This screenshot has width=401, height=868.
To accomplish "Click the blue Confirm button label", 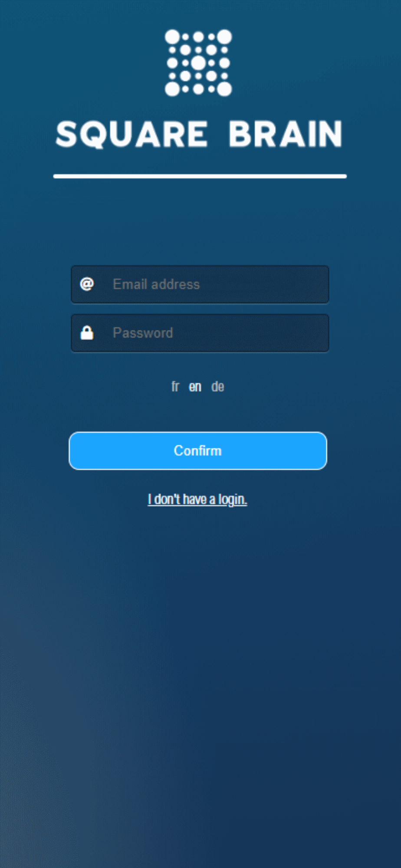I will tap(198, 450).
